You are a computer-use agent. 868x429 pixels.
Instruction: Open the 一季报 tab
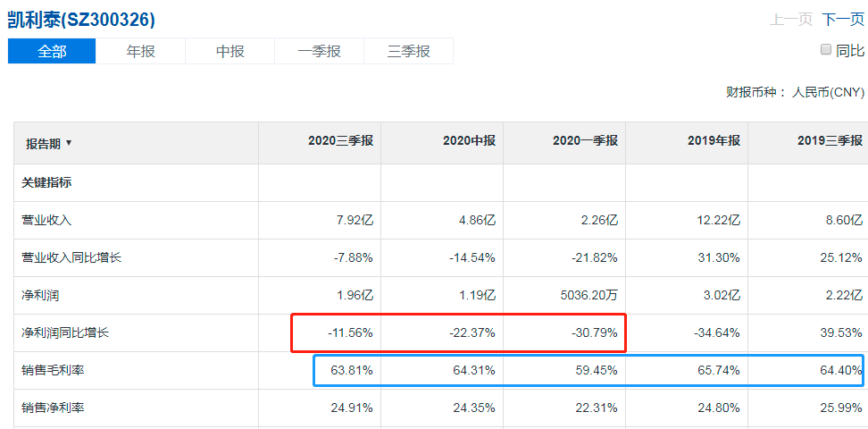pos(320,51)
